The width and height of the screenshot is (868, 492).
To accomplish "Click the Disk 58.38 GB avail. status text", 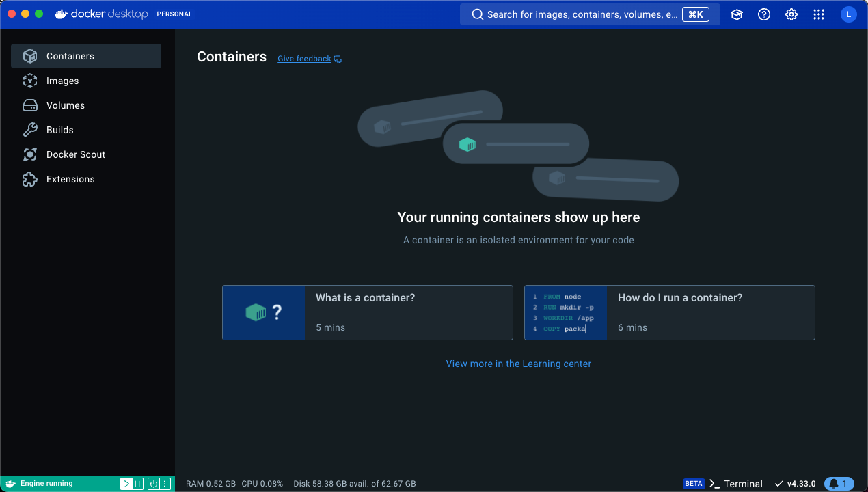I will [x=355, y=484].
